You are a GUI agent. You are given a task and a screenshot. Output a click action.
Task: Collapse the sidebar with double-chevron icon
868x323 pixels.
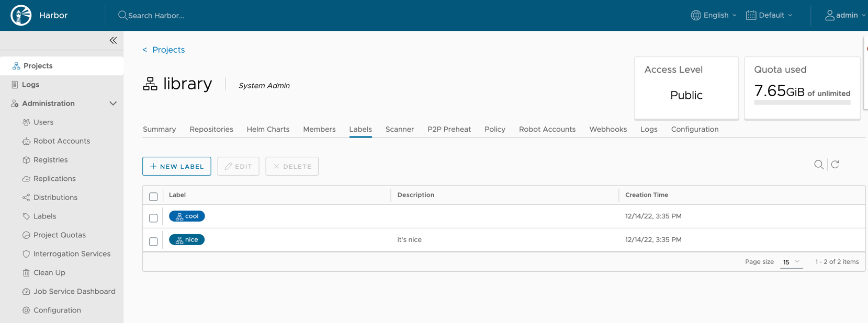[113, 40]
